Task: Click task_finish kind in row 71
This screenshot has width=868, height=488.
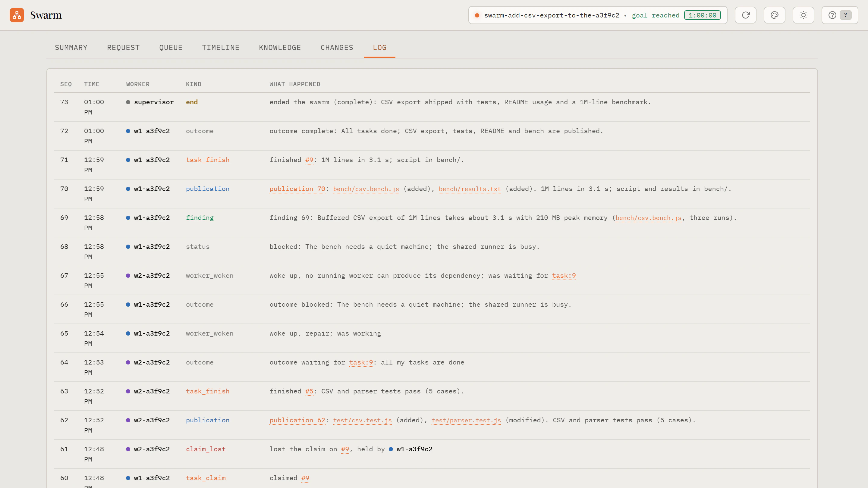Action: 208,160
